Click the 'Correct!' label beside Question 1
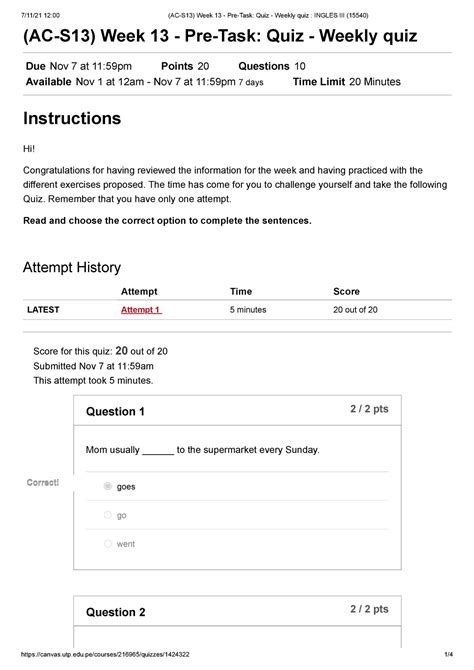The image size is (474, 670). [43, 482]
